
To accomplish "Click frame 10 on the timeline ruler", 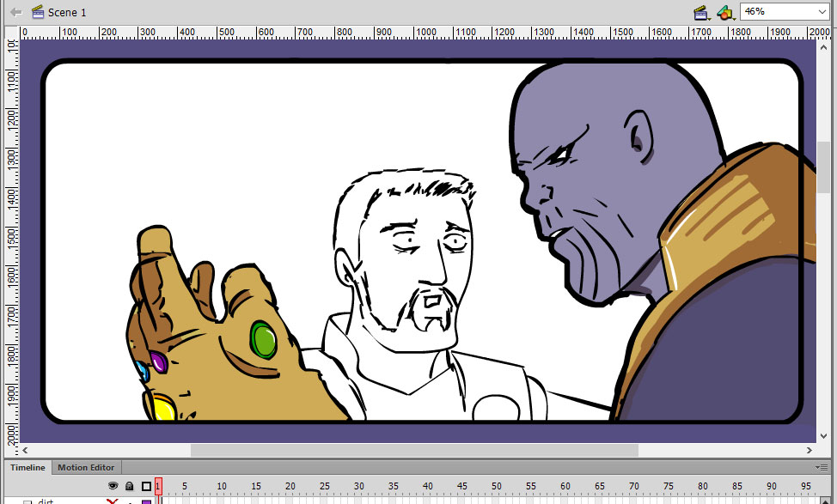I will pyautogui.click(x=222, y=486).
